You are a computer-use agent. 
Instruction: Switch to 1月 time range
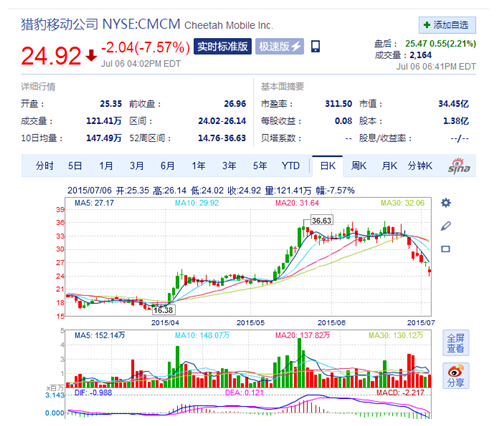click(106, 166)
